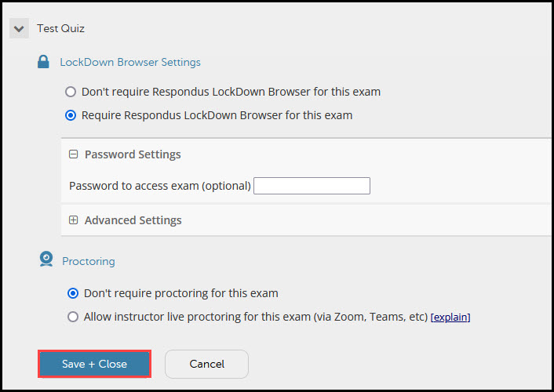554x392 pixels.
Task: Click the password to access exam field
Action: (x=312, y=186)
